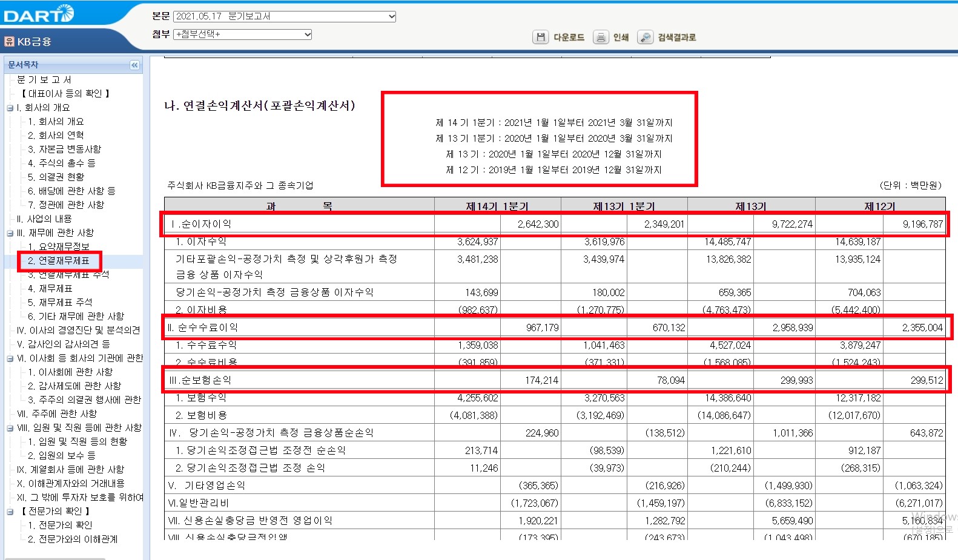This screenshot has height=560, width=958.
Task: Click the 나. 연결손익계산서 heading
Action: coord(260,106)
